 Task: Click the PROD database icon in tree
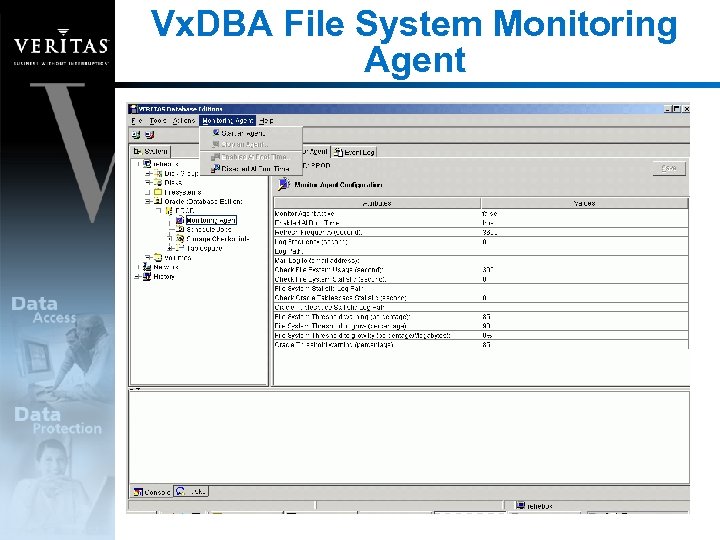[169, 211]
